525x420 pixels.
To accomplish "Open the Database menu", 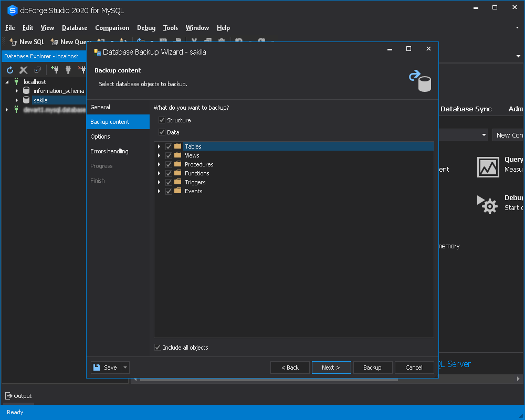I will (x=75, y=28).
